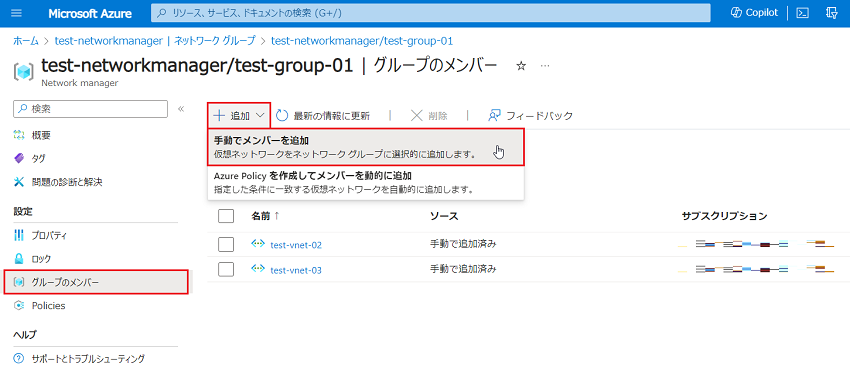Open the hamburger portal menu
Screen dimensions: 850x380
(16, 13)
